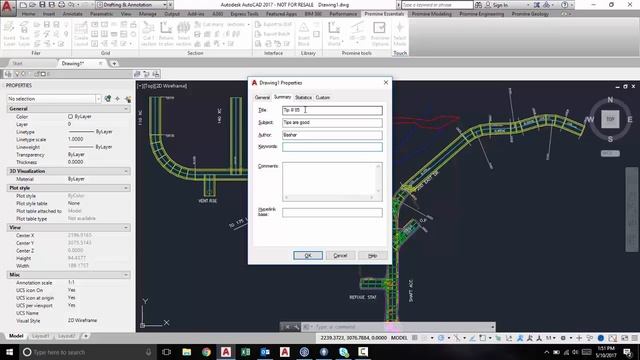Open Excel from the Windows taskbar
Viewport: 640px width, 360px height.
pyautogui.click(x=245, y=352)
